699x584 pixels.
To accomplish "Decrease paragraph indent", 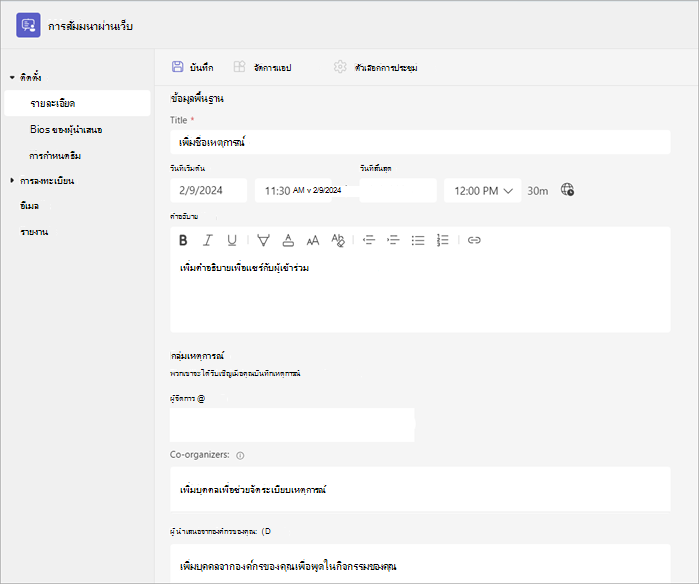I will pyautogui.click(x=369, y=240).
